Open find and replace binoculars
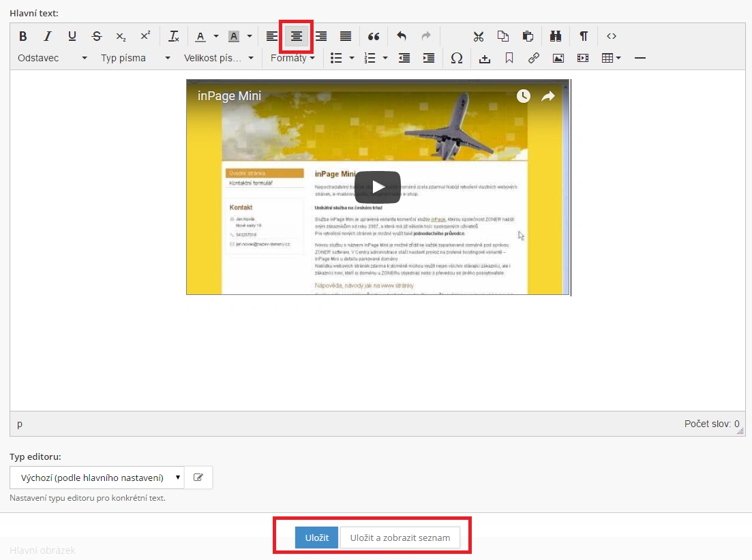 pyautogui.click(x=556, y=36)
